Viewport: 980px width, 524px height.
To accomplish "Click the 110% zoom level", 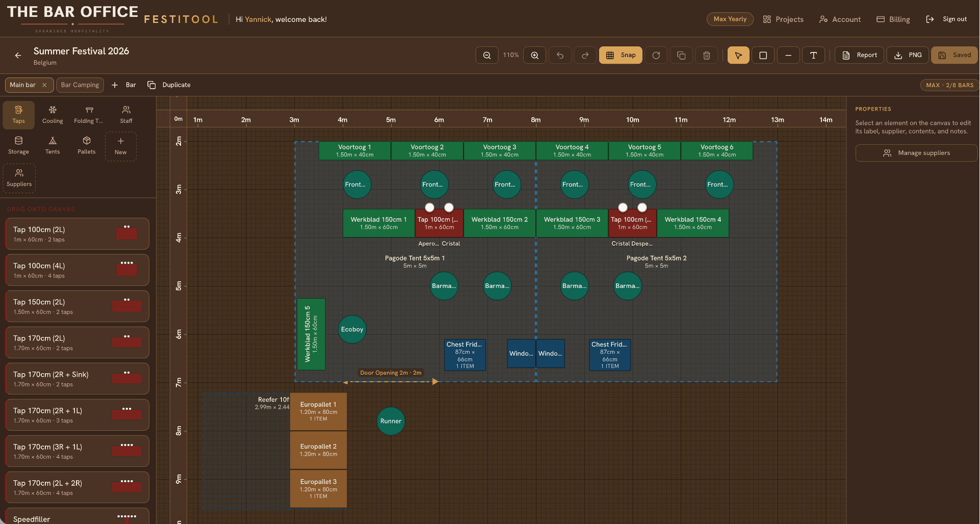I will (511, 55).
